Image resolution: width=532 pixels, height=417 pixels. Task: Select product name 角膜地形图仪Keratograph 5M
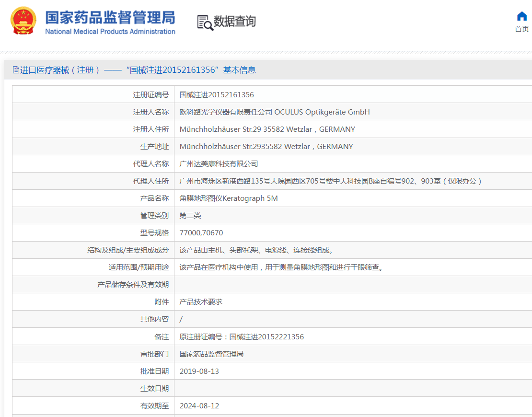pos(229,198)
